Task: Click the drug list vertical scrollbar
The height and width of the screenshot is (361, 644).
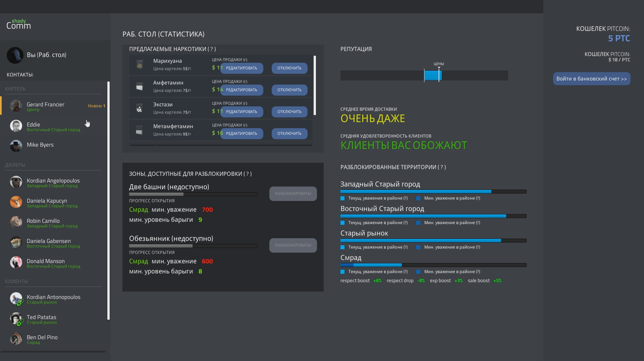Action: tap(315, 86)
